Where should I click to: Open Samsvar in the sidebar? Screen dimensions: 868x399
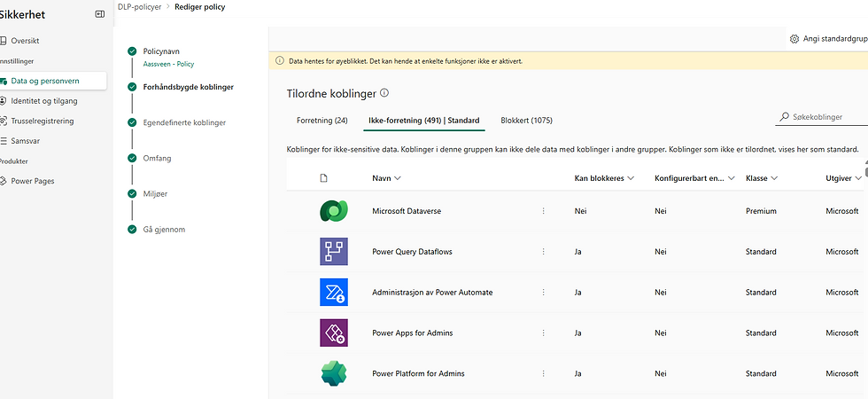pos(25,141)
